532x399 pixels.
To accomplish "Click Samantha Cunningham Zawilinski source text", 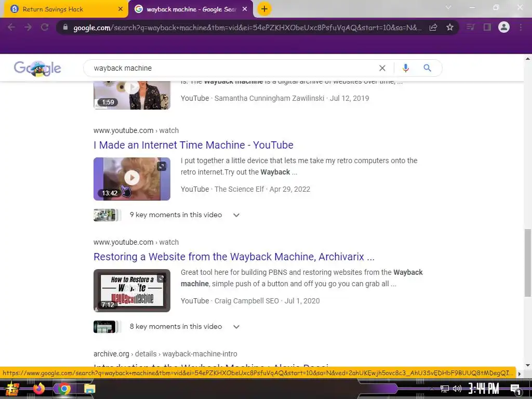I will pyautogui.click(x=269, y=98).
